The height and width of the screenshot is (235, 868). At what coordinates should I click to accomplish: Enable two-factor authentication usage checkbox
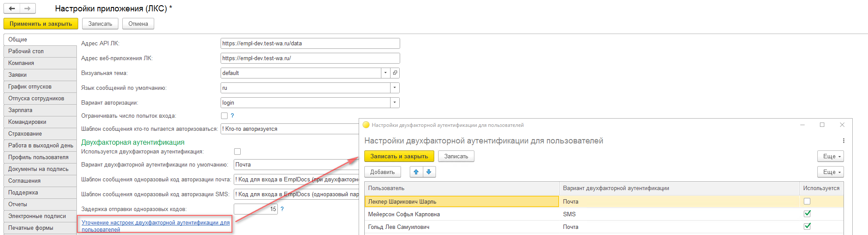coord(237,152)
